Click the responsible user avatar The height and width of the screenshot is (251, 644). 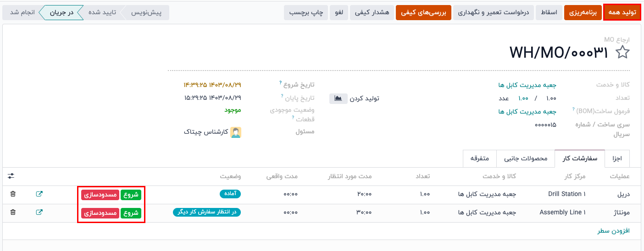tap(236, 132)
